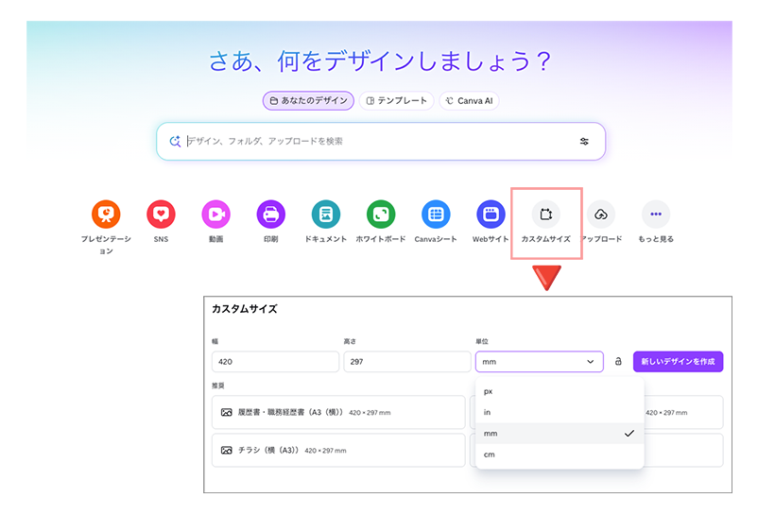
Task: Choose the ドキュメント document icon
Action: 325,215
